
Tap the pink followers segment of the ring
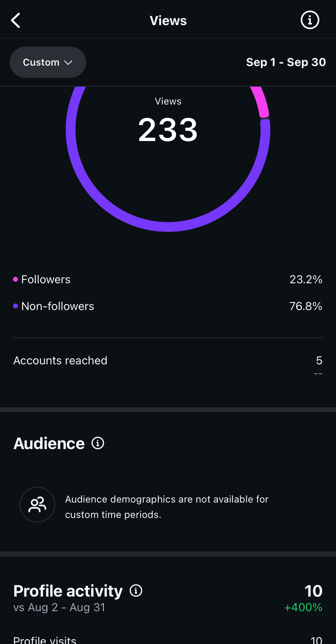(261, 102)
